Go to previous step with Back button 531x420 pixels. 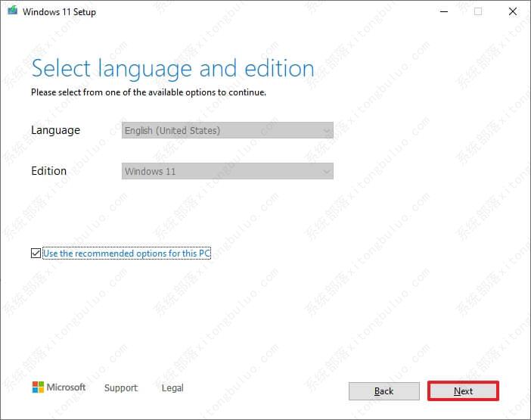[383, 391]
